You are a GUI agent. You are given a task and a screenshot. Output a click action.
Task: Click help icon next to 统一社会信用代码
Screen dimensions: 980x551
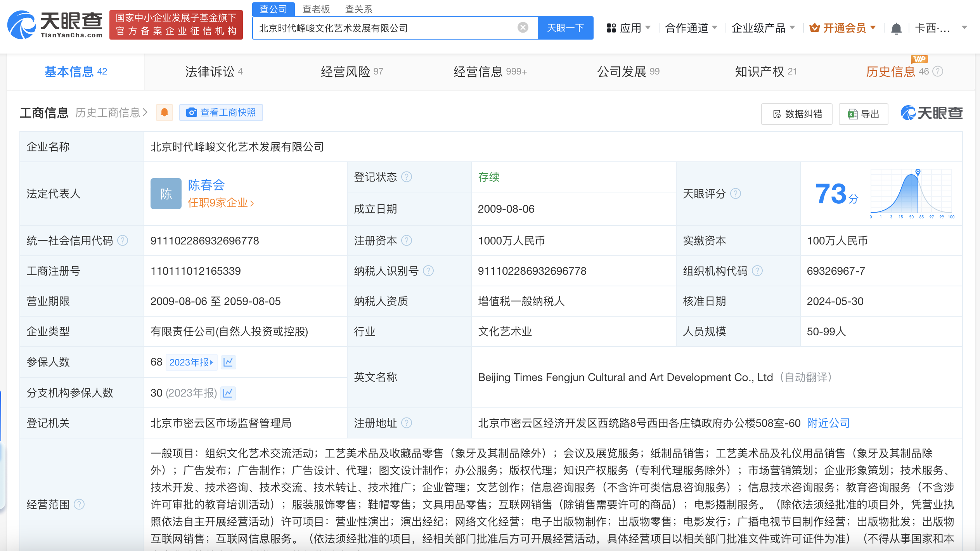[123, 241]
